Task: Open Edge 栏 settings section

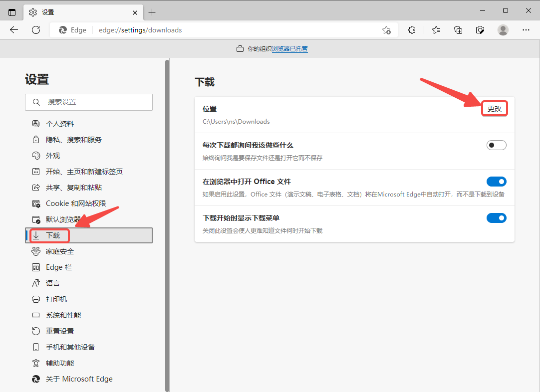Action: (x=89, y=267)
